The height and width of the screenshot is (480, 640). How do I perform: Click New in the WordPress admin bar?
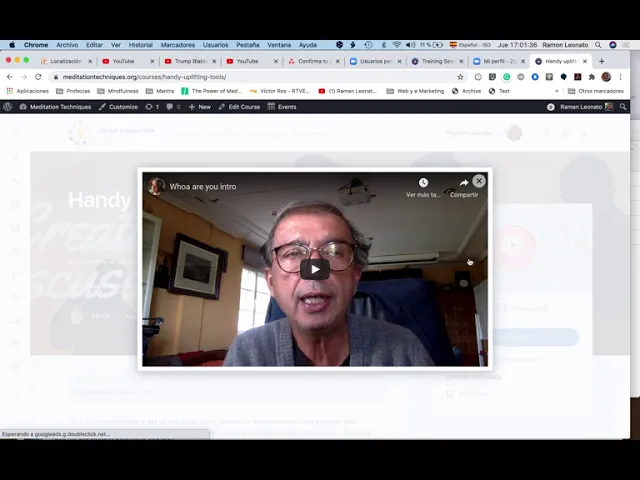click(x=200, y=107)
